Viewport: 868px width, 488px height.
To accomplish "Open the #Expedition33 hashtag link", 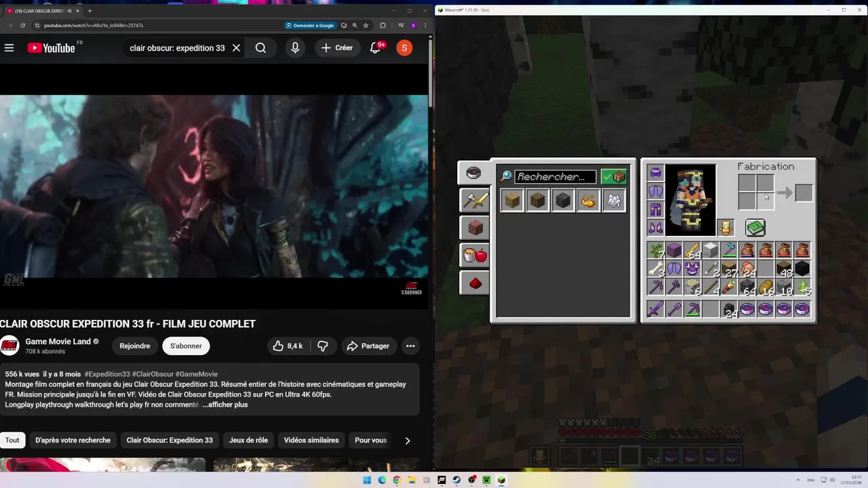I will click(x=107, y=374).
